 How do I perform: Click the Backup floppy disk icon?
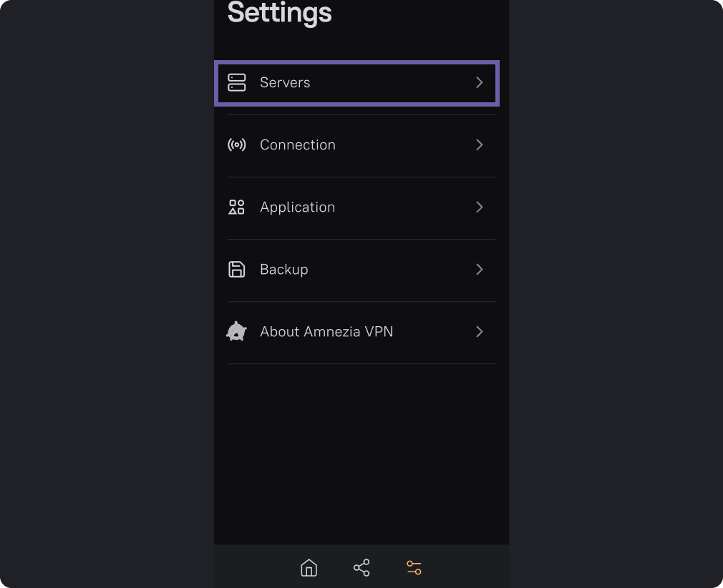tap(236, 270)
